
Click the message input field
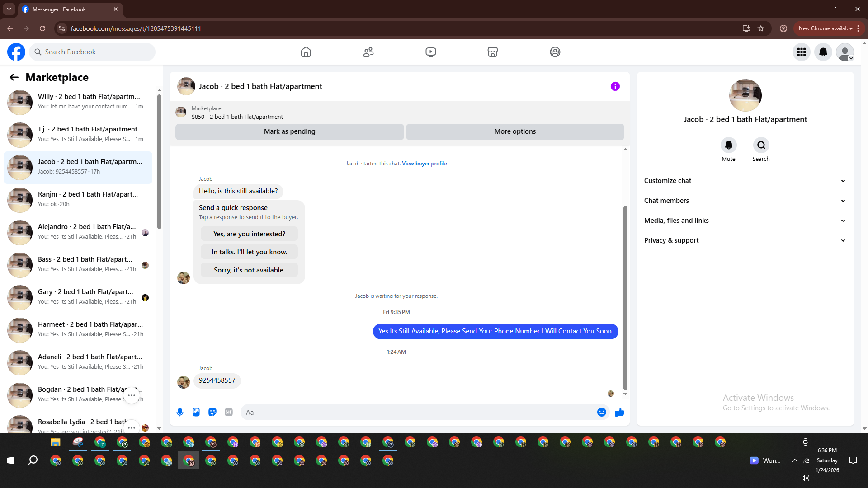coord(418,412)
